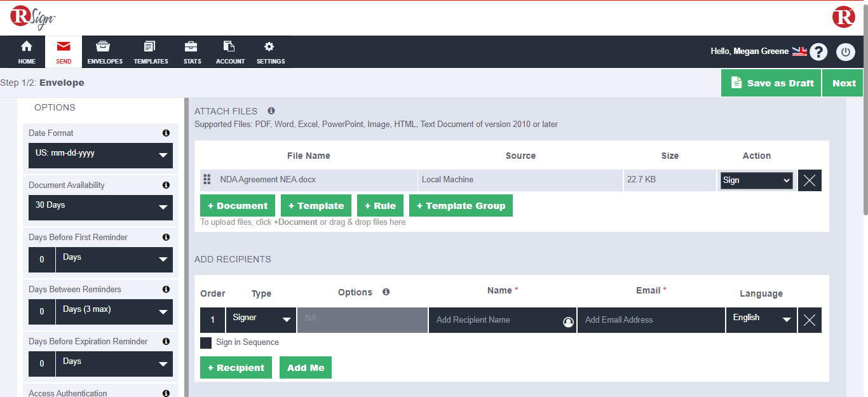
Task: Enable the Sign in Sequence checkbox
Action: 206,343
